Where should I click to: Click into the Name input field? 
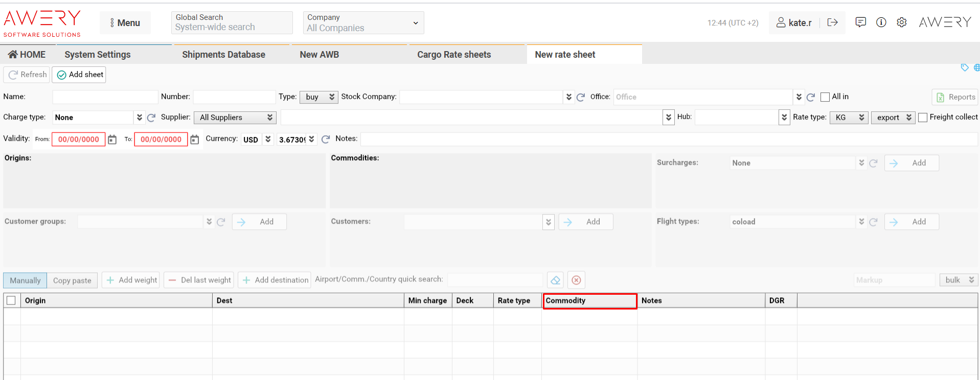coord(105,97)
